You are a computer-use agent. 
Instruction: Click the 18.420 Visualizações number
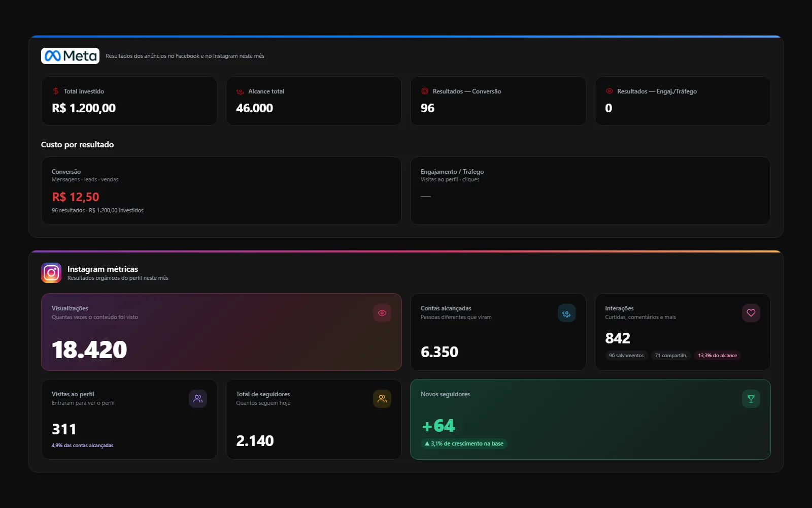89,350
